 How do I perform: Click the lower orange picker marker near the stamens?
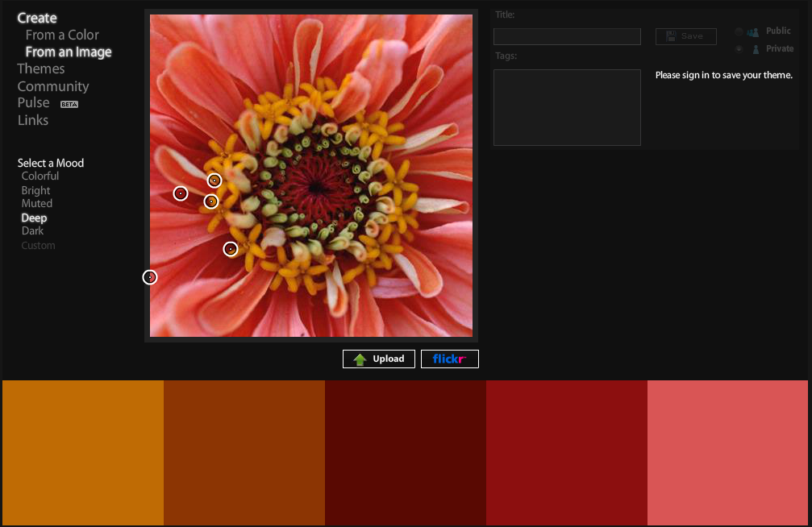pyautogui.click(x=210, y=201)
